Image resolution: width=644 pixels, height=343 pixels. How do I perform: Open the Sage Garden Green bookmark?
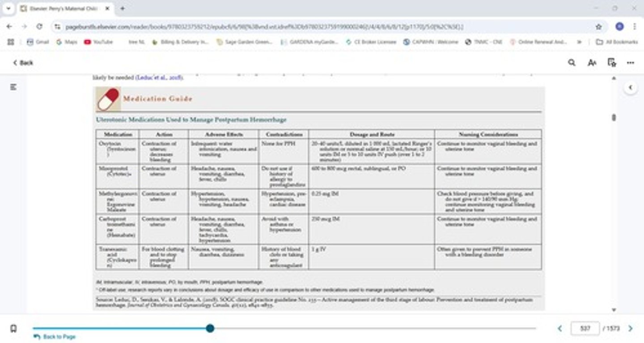coord(245,42)
